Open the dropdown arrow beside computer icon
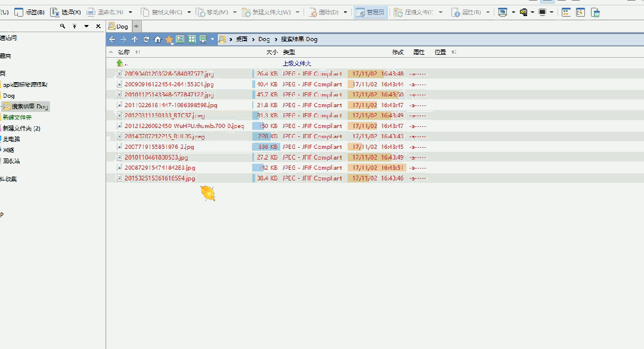Screen dimensions: 644x349 pos(212,39)
